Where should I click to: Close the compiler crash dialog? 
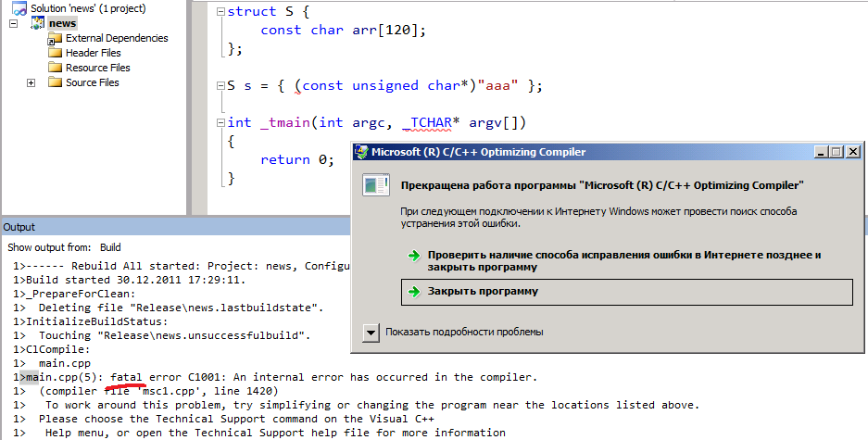click(x=853, y=152)
